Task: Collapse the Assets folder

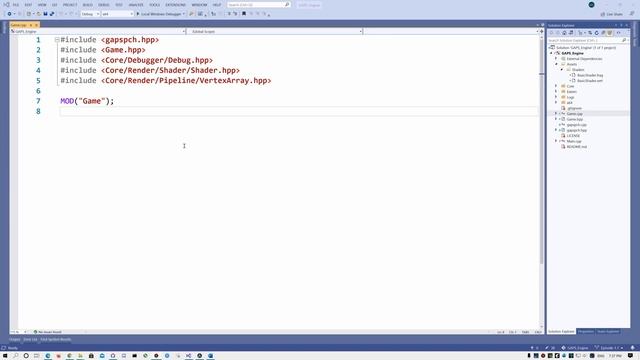Action: pos(556,64)
